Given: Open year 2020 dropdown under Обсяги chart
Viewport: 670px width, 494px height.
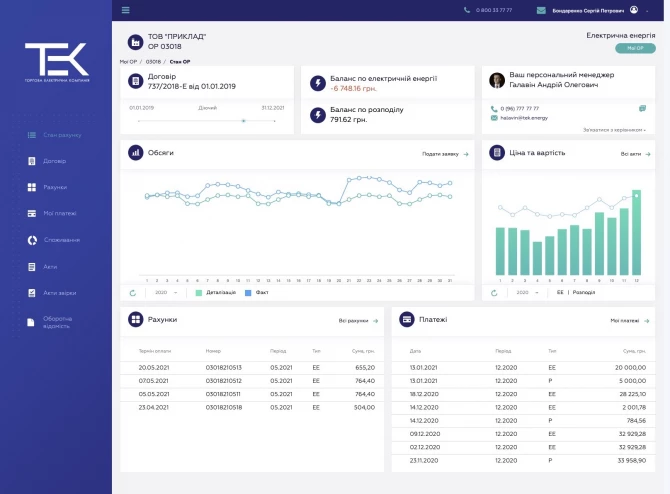Looking at the screenshot, I should (x=165, y=293).
